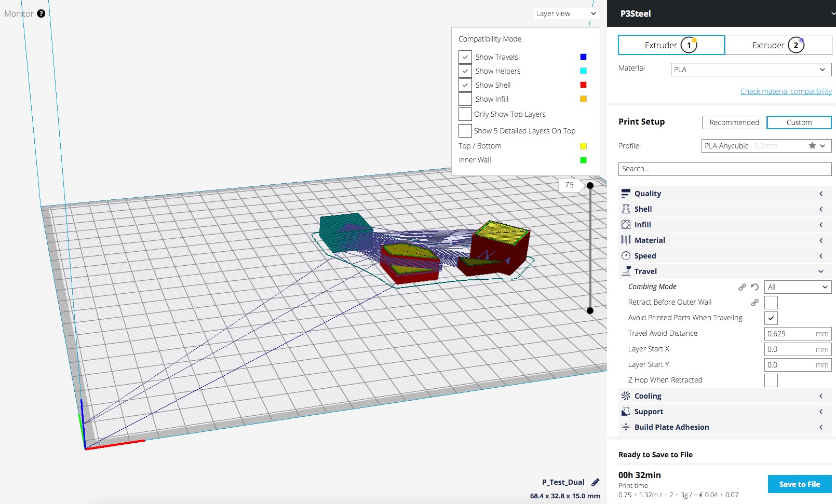Image resolution: width=836 pixels, height=504 pixels.
Task: Expand the Support settings section
Action: (725, 411)
